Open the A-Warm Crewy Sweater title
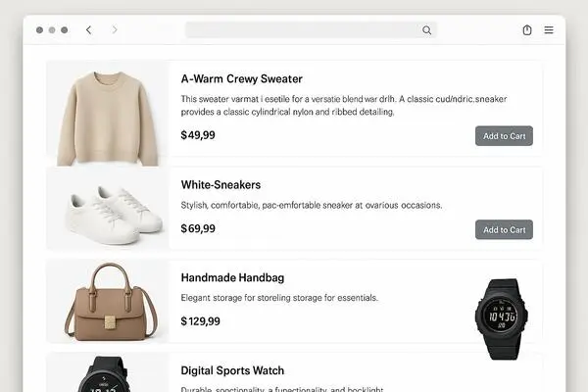The image size is (588, 392). [x=241, y=78]
